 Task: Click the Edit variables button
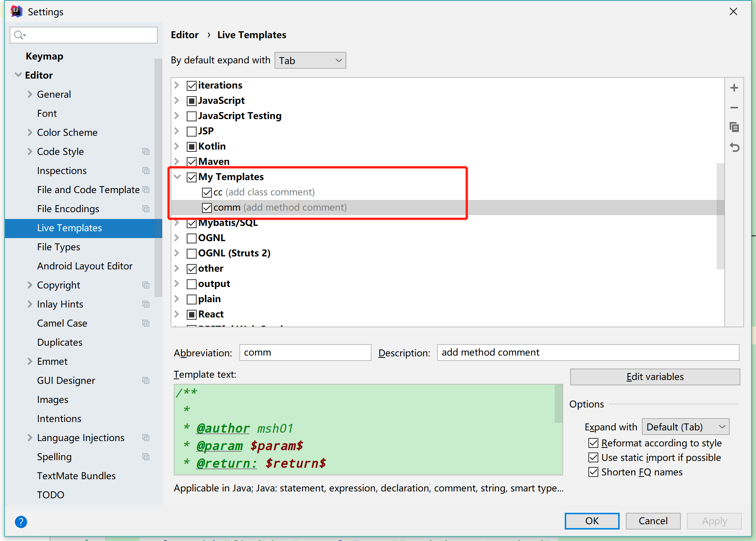pos(654,377)
